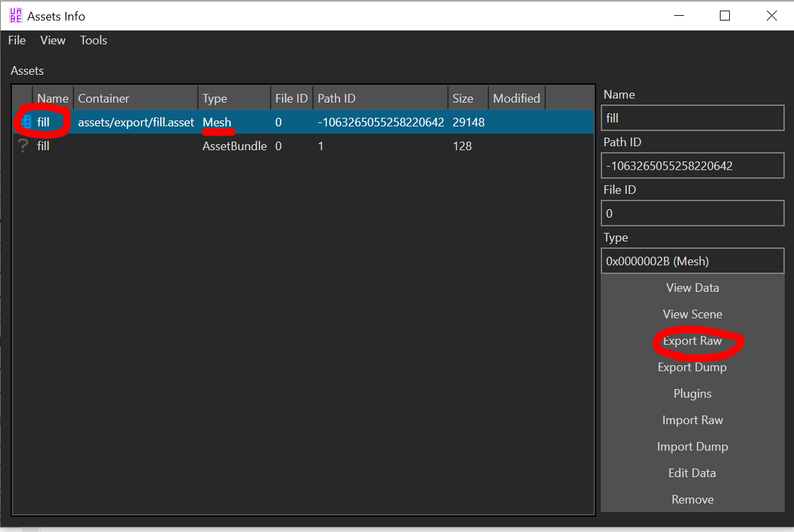The width and height of the screenshot is (794, 532).
Task: Click the Path ID value 1 in AssetBundle row
Action: pyautogui.click(x=320, y=146)
